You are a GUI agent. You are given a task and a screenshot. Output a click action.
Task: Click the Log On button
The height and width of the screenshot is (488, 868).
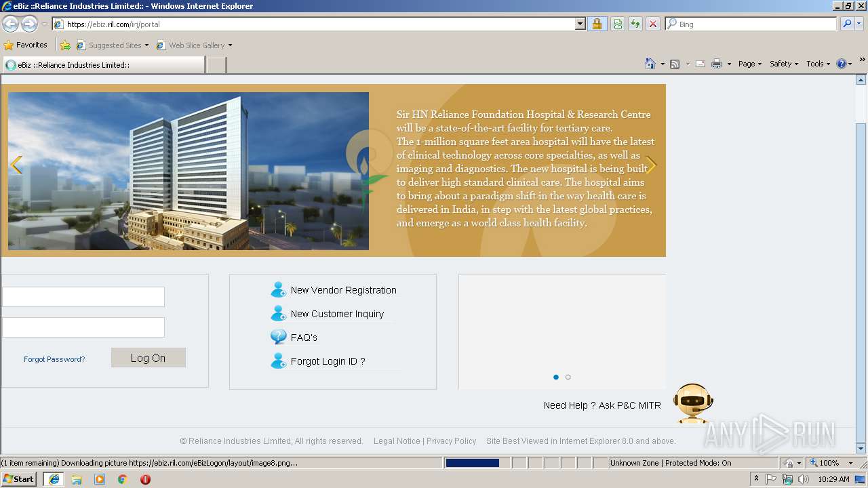tap(148, 358)
